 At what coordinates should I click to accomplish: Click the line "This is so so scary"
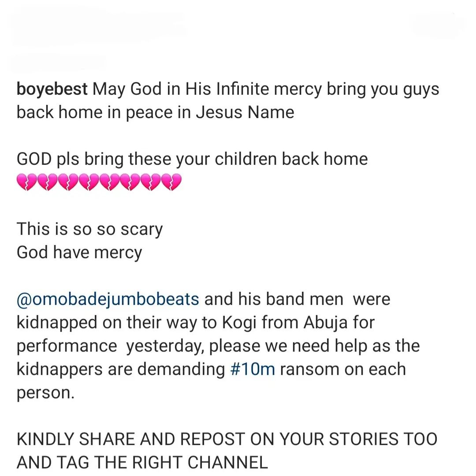(89, 229)
